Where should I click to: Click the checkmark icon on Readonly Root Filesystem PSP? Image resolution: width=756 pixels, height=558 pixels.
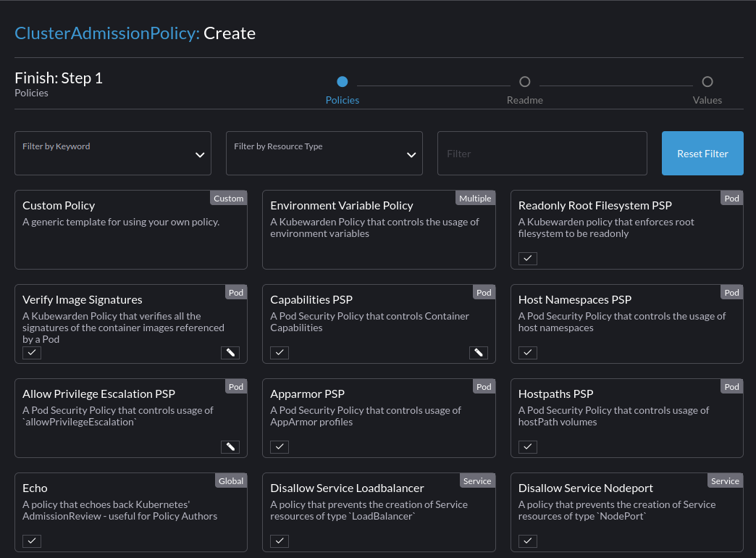click(527, 258)
